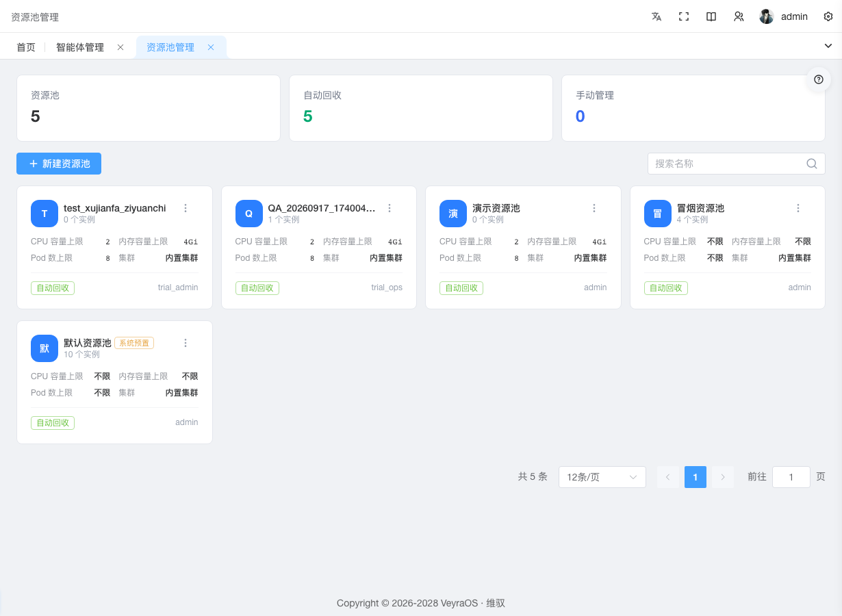Click the 自动回收 tag on 演示资源池 card
Screen dimensions: 842x616
click(461, 288)
